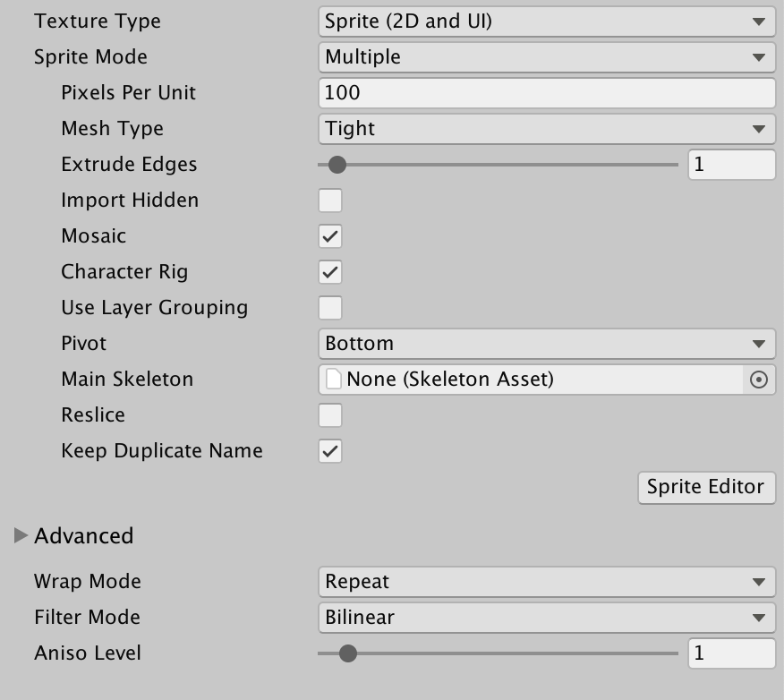Open the Wrap Mode dropdown
Viewport: 784px width, 700px height.
point(546,582)
